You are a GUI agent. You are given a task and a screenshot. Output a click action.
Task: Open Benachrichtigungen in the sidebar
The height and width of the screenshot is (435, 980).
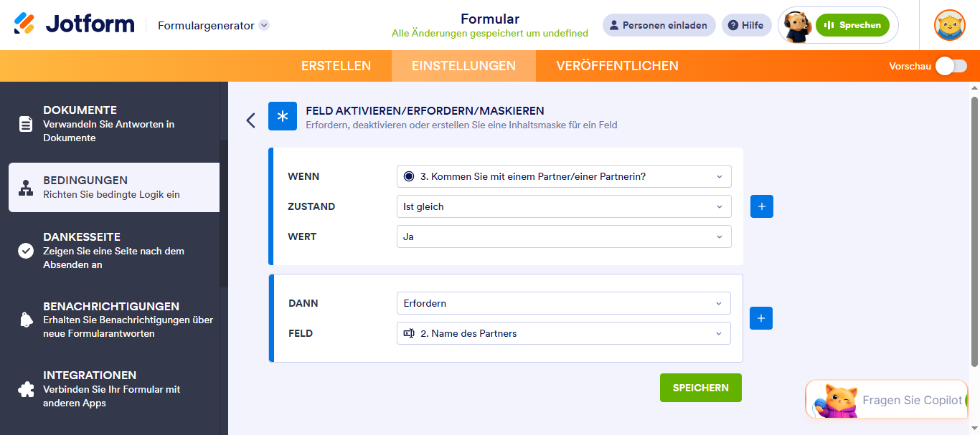(114, 320)
